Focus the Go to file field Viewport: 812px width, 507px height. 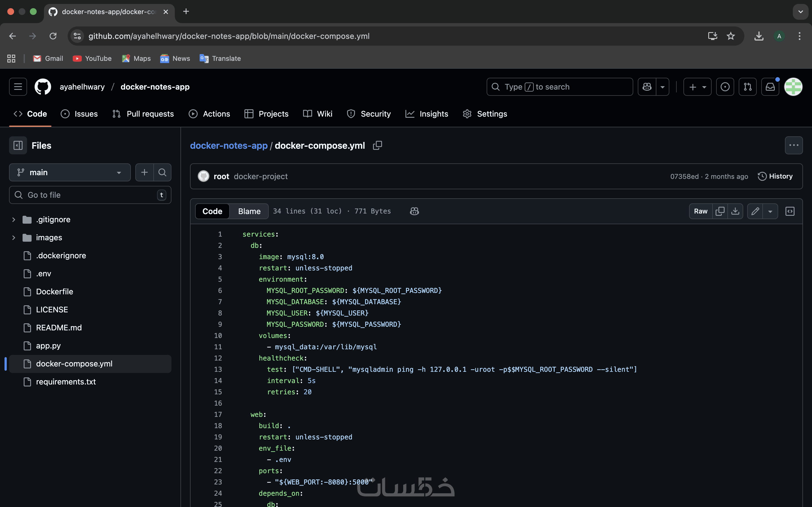pyautogui.click(x=90, y=195)
